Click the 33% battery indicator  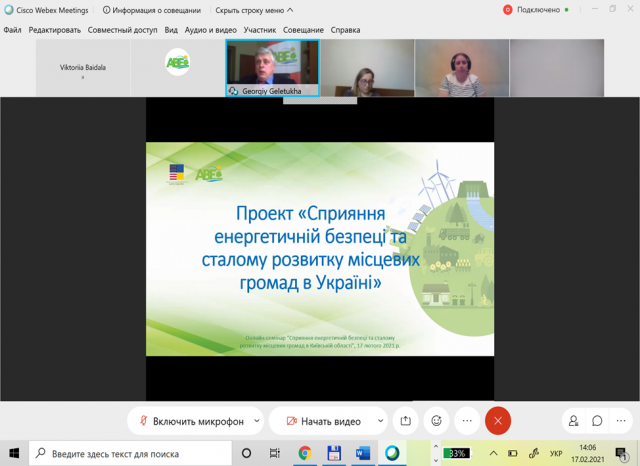457,453
